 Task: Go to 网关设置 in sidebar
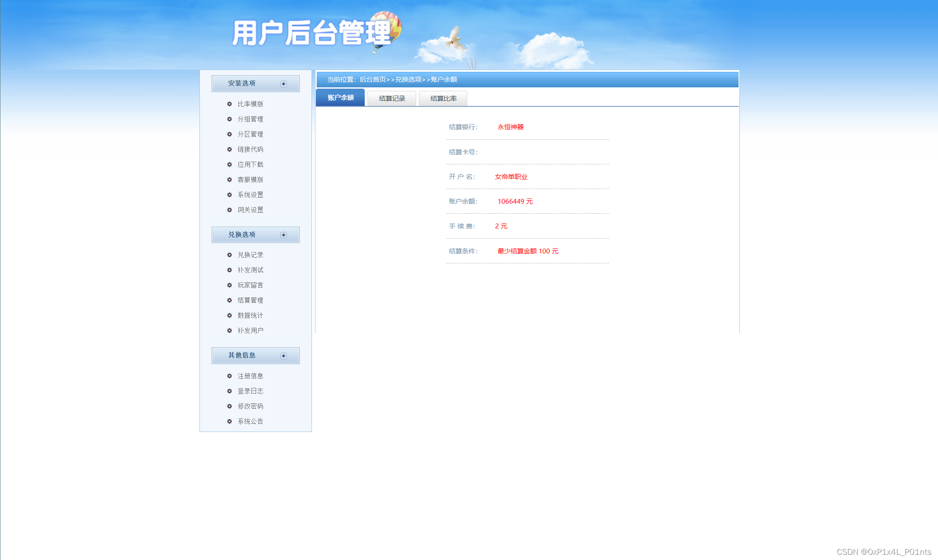point(250,210)
